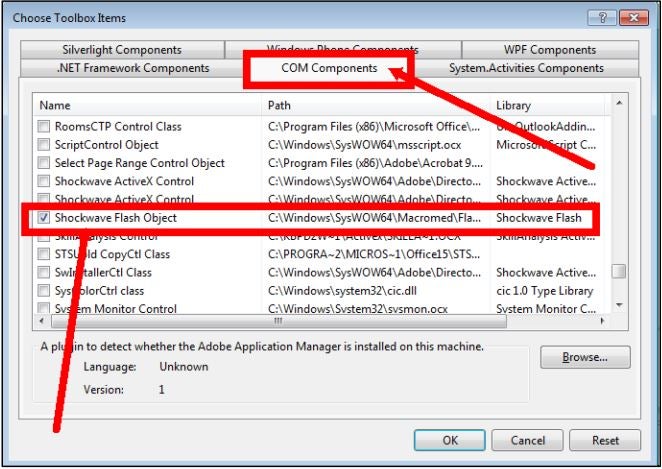Confirm with the OK button
The width and height of the screenshot is (662, 469).
click(x=450, y=440)
